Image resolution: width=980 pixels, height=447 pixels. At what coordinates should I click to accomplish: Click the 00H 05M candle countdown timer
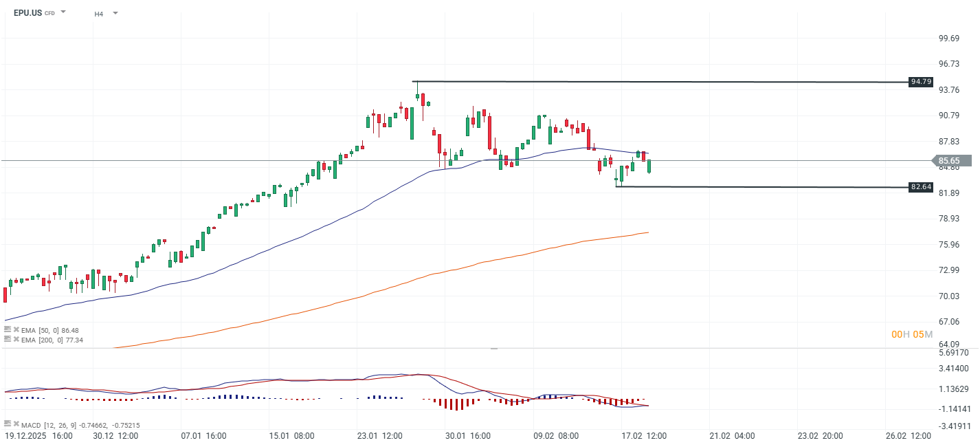click(912, 334)
